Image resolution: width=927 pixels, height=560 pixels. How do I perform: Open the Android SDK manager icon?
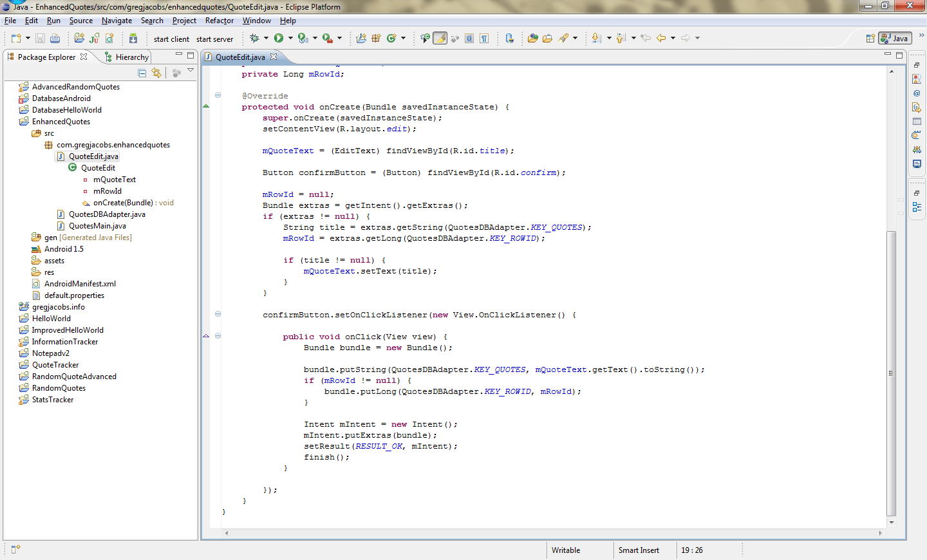(x=133, y=39)
